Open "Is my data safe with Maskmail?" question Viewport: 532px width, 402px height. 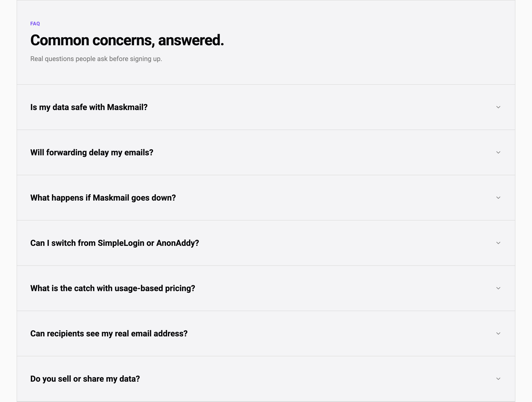pos(89,107)
